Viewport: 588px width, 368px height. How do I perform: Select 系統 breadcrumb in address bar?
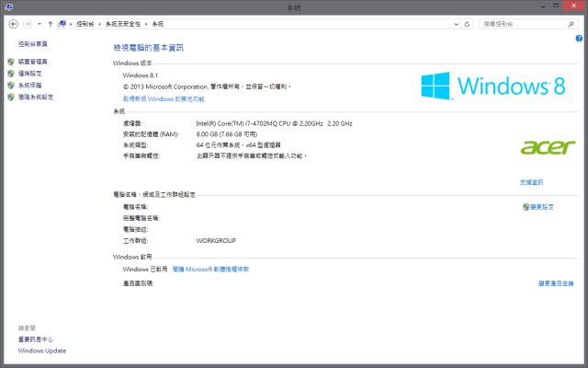point(158,24)
